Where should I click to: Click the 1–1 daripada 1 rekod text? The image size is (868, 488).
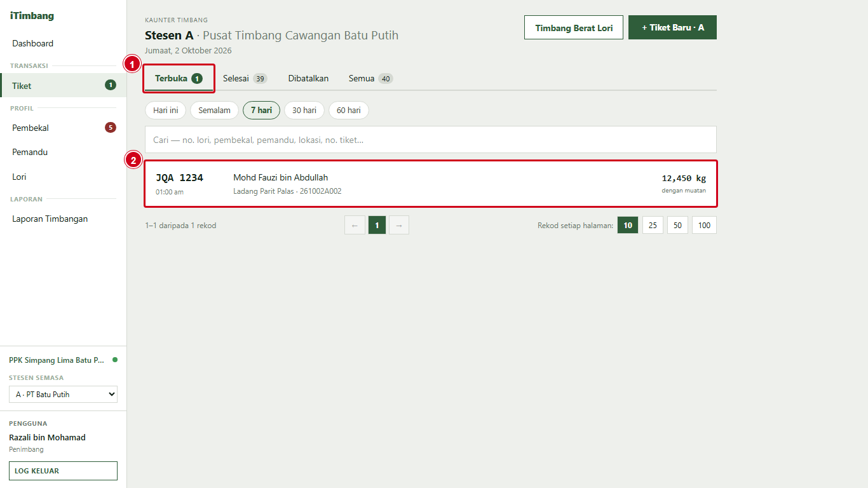tap(180, 225)
